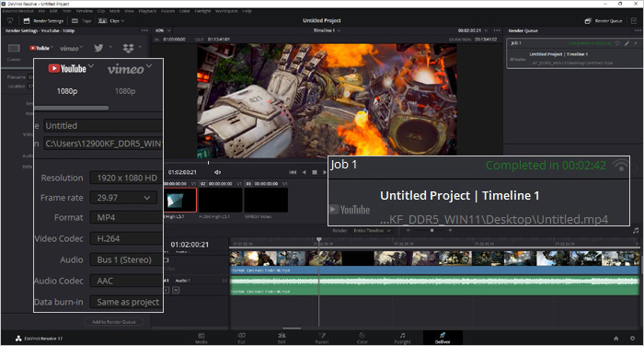
Task: Click Add to Render Queue button
Action: pos(114,322)
